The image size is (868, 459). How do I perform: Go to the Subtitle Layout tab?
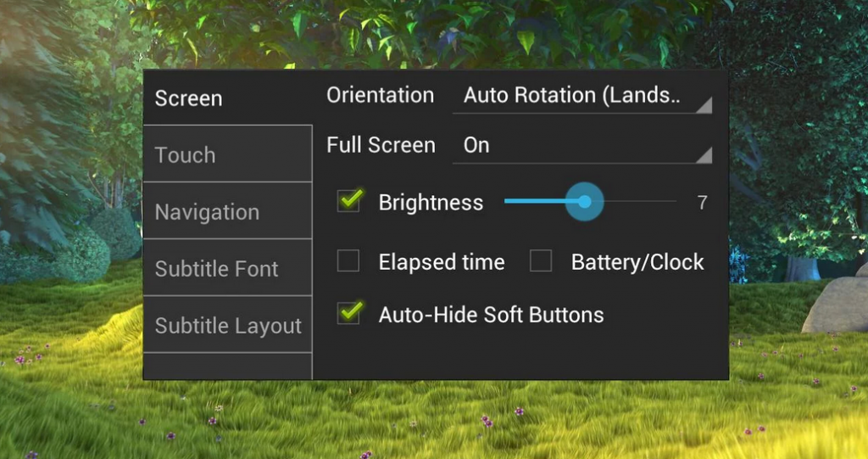pos(227,326)
